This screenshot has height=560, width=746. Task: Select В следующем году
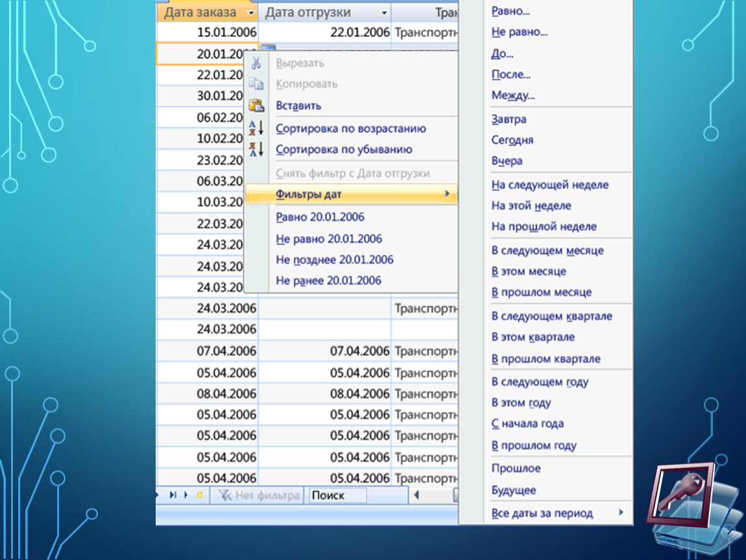click(x=540, y=382)
